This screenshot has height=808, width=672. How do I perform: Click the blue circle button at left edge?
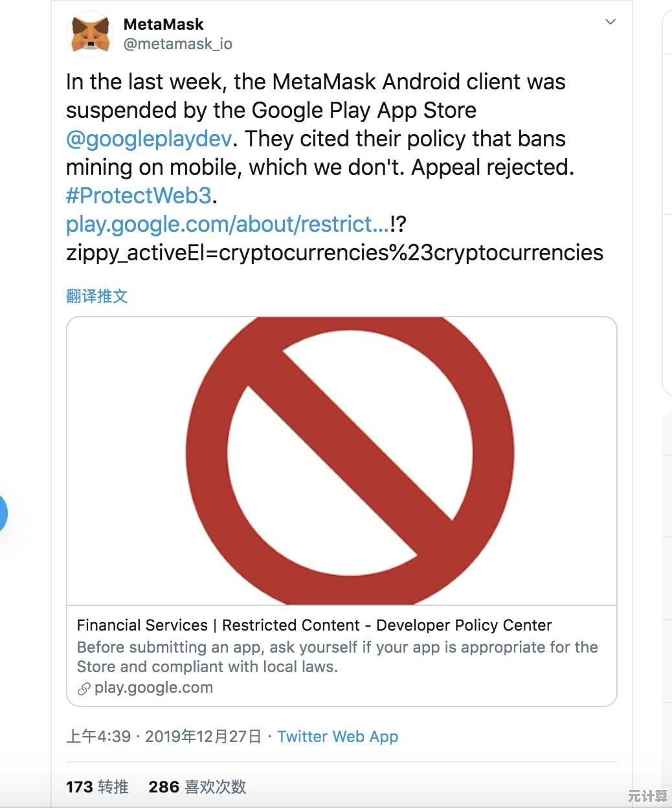tap(3, 513)
